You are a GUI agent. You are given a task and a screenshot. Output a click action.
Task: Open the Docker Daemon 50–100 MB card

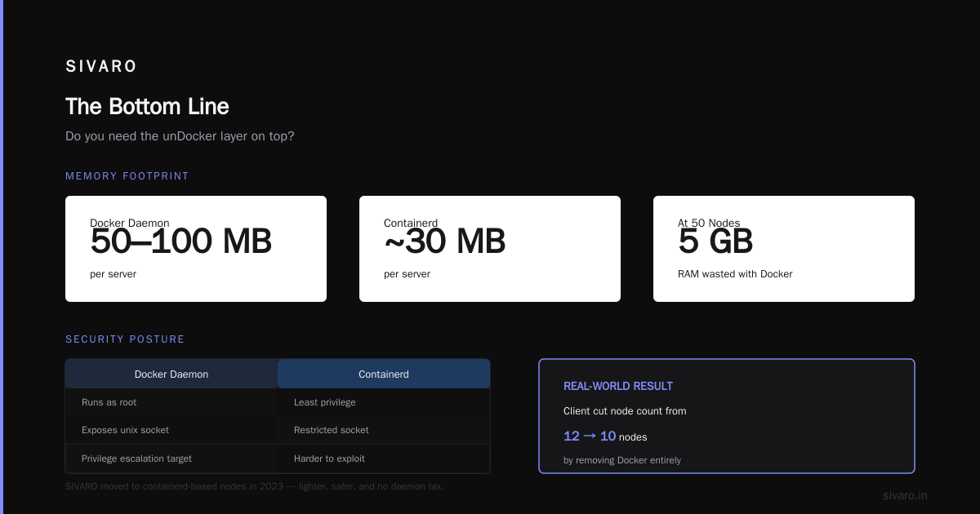pyautogui.click(x=196, y=249)
